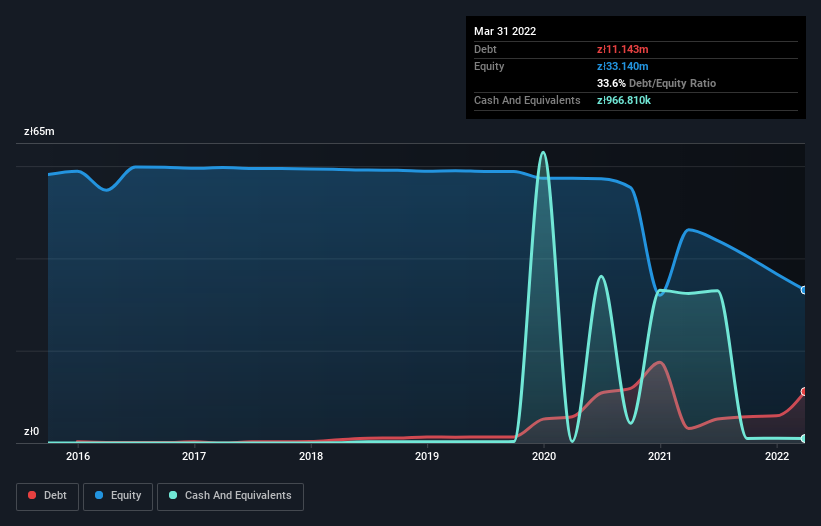Toggle the Debt series legend button

48,496
